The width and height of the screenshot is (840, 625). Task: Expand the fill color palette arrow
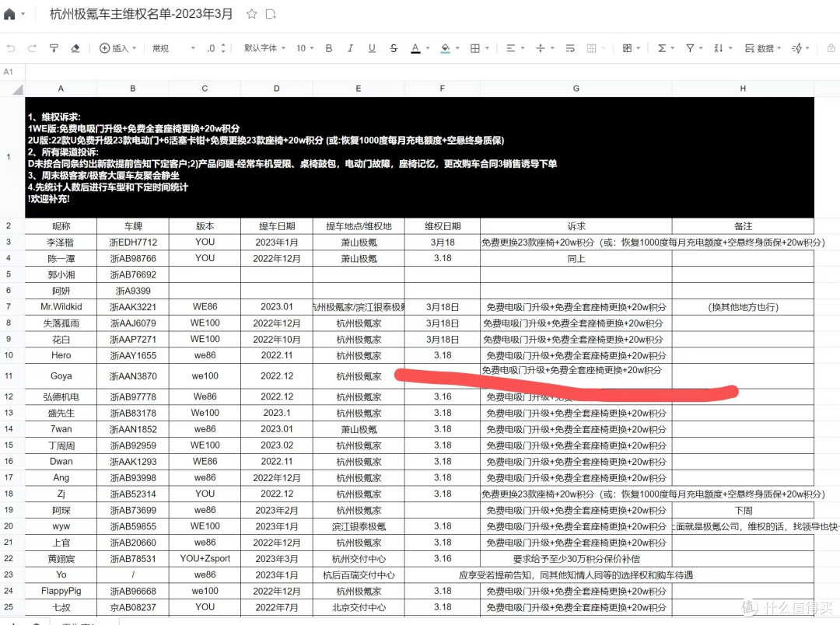pyautogui.click(x=457, y=48)
